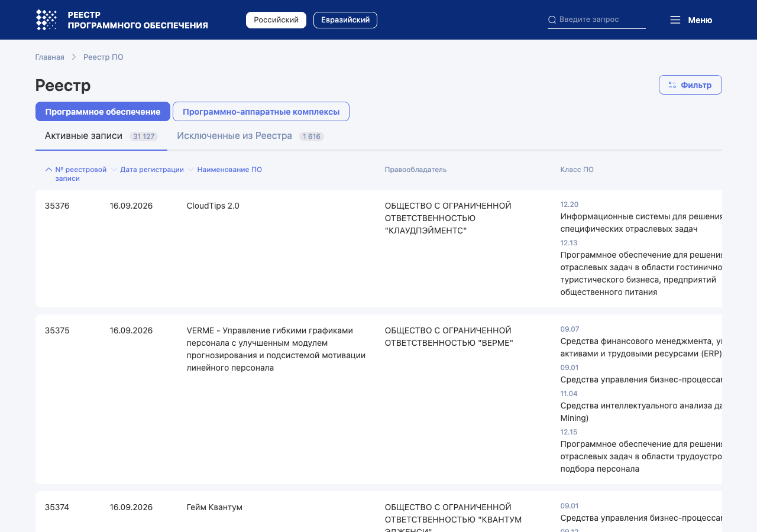The image size is (757, 532).
Task: Click excluded records count 1 616
Action: tap(312, 137)
